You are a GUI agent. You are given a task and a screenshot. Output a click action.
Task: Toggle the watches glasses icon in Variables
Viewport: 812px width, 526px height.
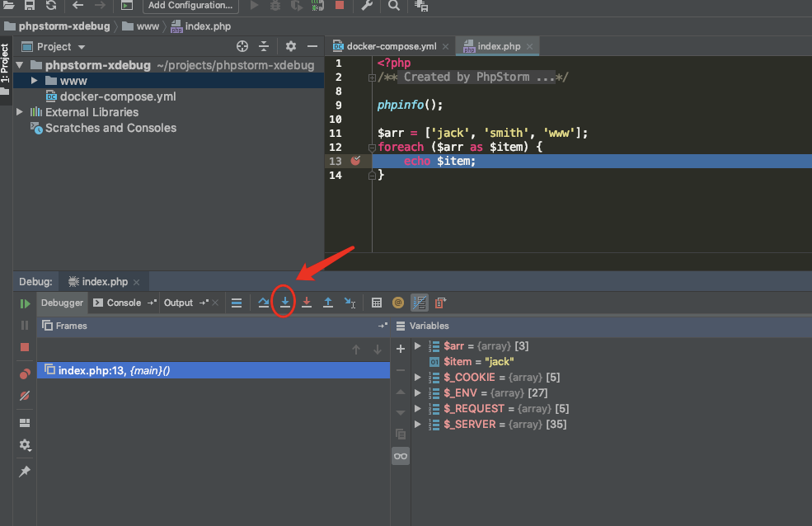click(401, 456)
